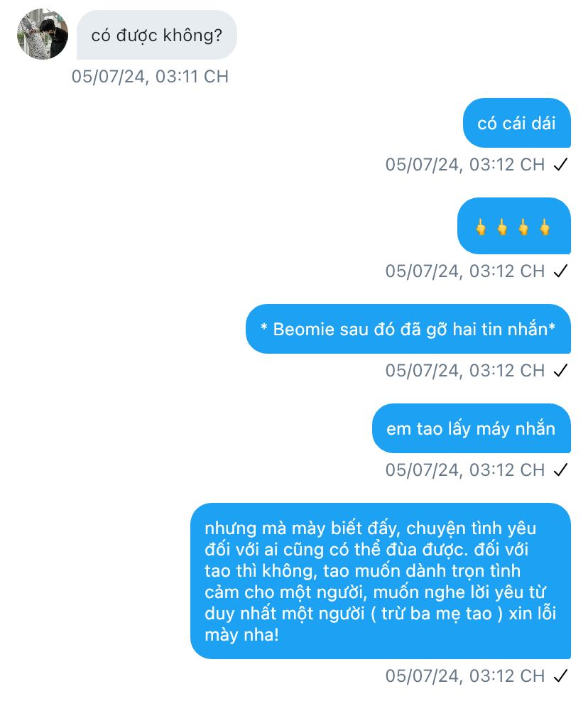Click the sender's profile avatar
588x706 pixels.
coord(43,34)
